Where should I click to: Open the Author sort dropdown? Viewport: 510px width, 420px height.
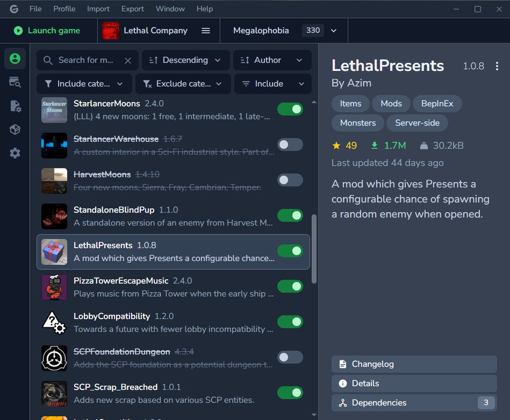pyautogui.click(x=272, y=60)
